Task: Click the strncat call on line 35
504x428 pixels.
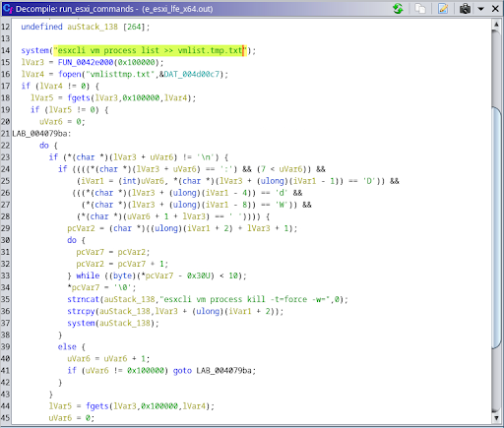Action: [84, 299]
